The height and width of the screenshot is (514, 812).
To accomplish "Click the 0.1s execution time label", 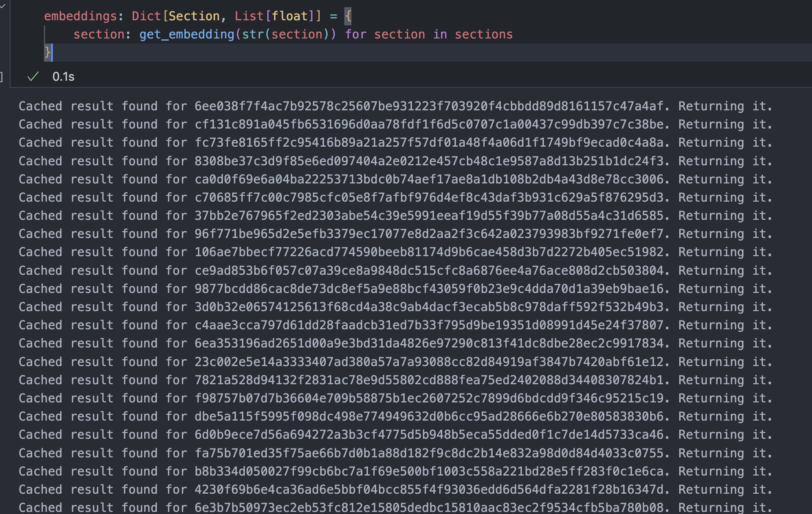I will point(63,77).
